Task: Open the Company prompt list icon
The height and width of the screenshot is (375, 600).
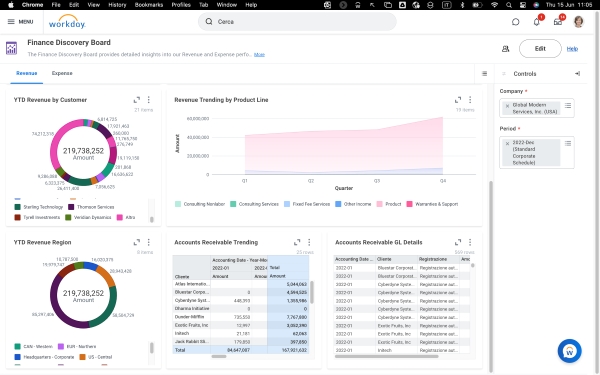Action: [x=568, y=105]
